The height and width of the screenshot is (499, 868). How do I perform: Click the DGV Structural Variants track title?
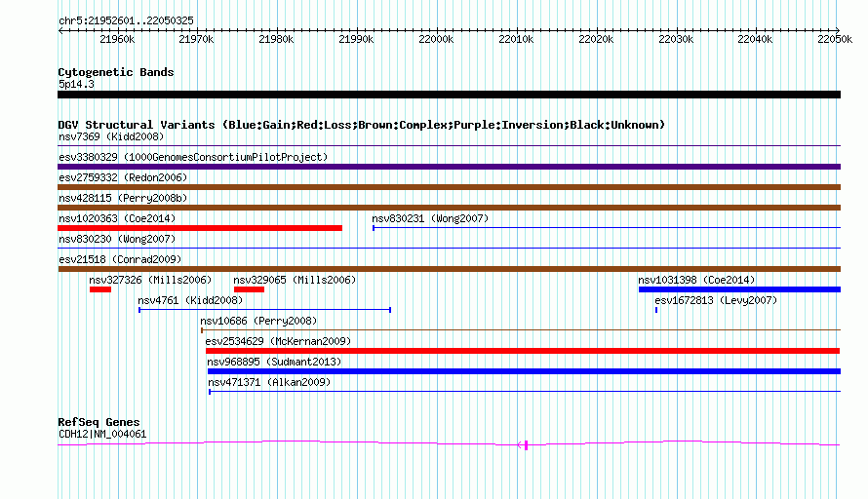pos(362,125)
